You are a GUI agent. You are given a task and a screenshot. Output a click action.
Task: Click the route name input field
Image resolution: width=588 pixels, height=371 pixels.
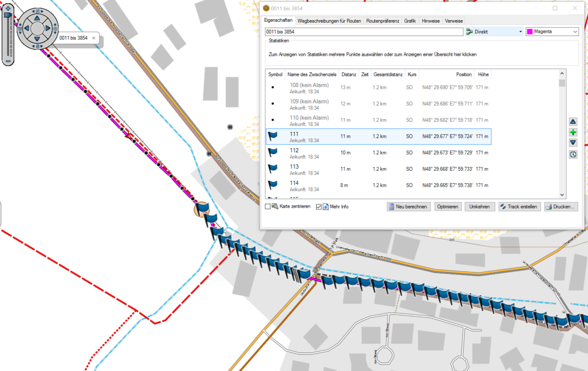[363, 32]
